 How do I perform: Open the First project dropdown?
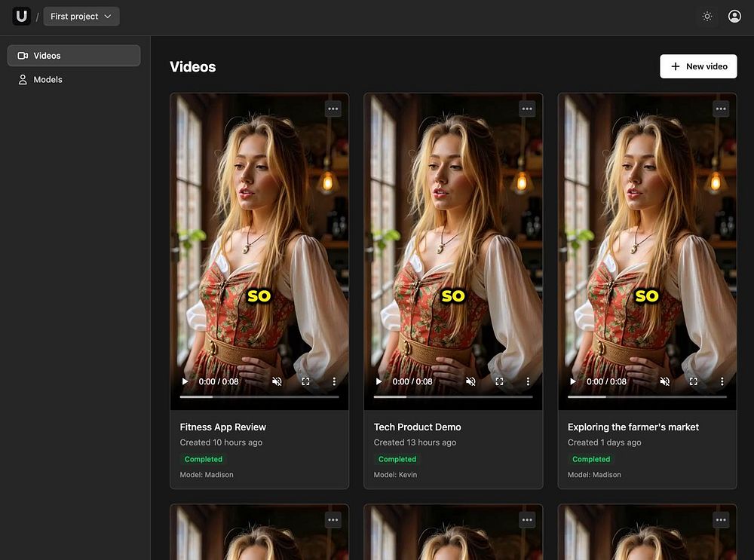pyautogui.click(x=81, y=17)
